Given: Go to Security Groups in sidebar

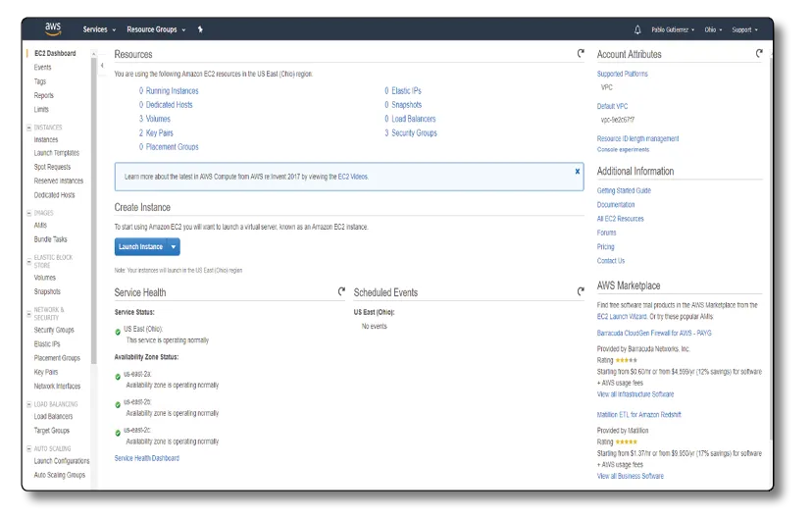Looking at the screenshot, I should pyautogui.click(x=54, y=331).
